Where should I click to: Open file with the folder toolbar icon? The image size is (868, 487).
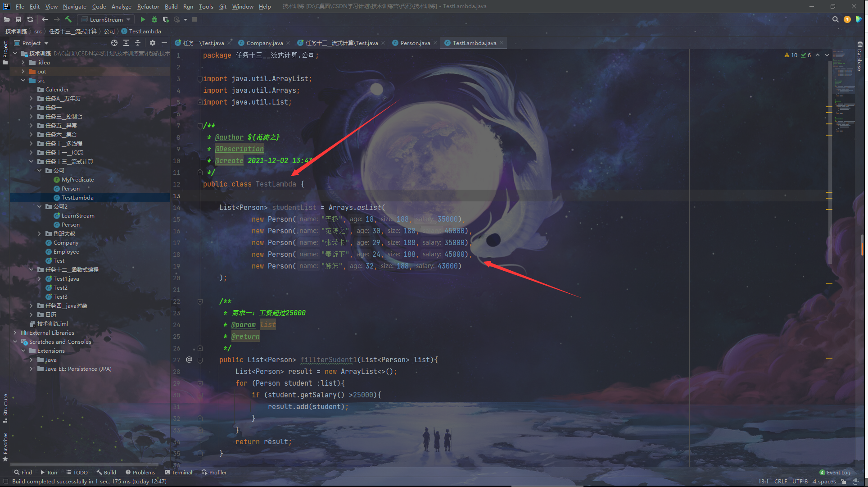(x=7, y=19)
